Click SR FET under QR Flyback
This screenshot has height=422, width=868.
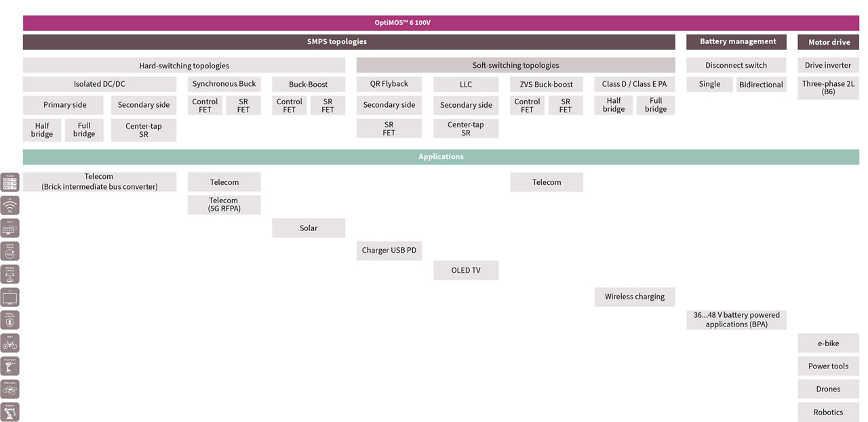pos(389,129)
